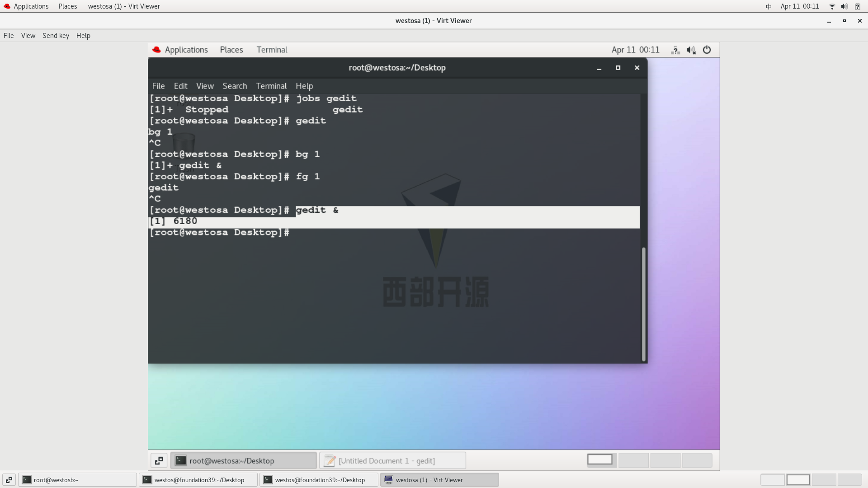This screenshot has height=488, width=868.
Task: Click terminal title root@westosa:~/Desktop
Action: tap(397, 68)
